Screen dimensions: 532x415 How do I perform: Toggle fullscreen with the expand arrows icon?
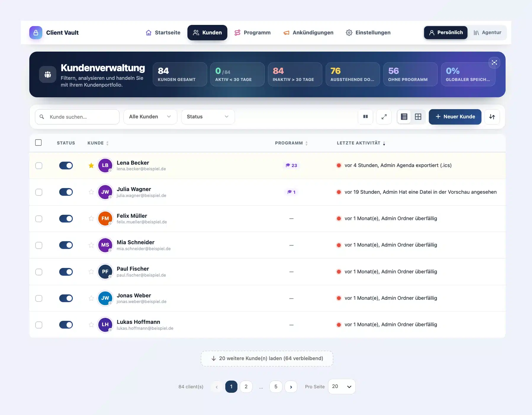384,117
